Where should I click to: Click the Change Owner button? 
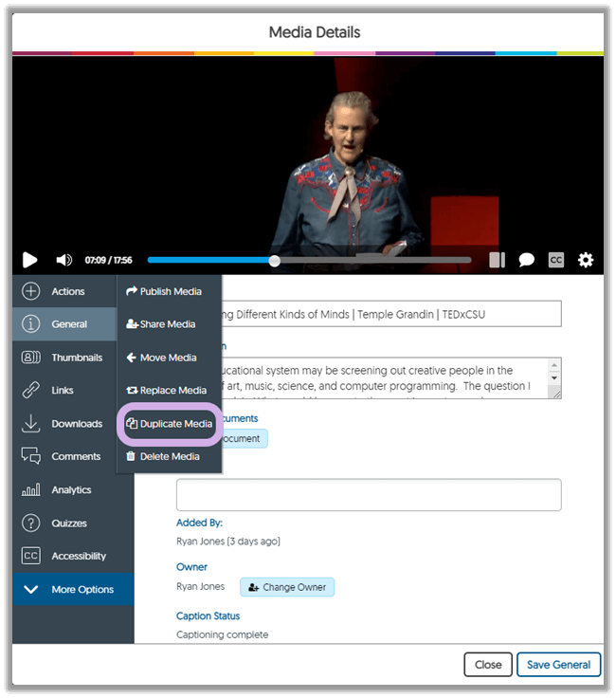[287, 587]
